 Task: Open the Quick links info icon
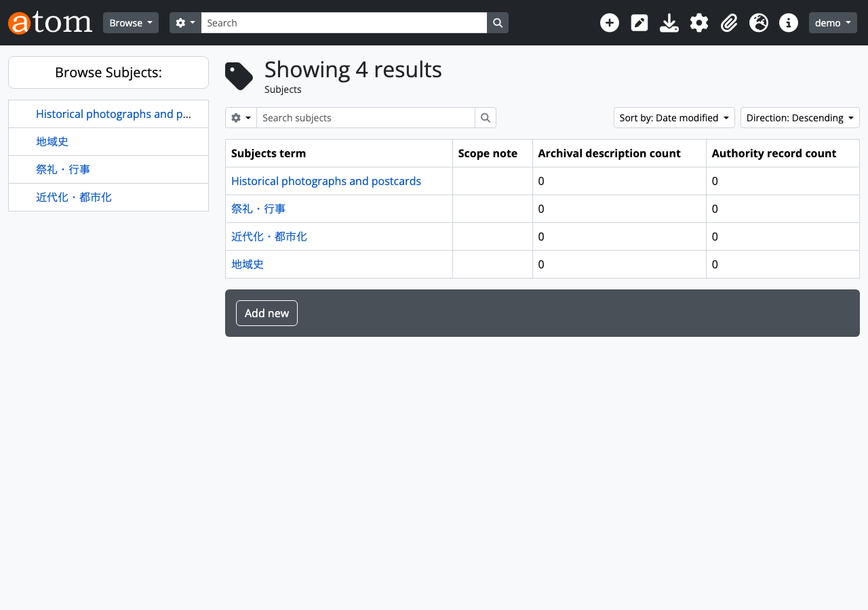point(789,22)
